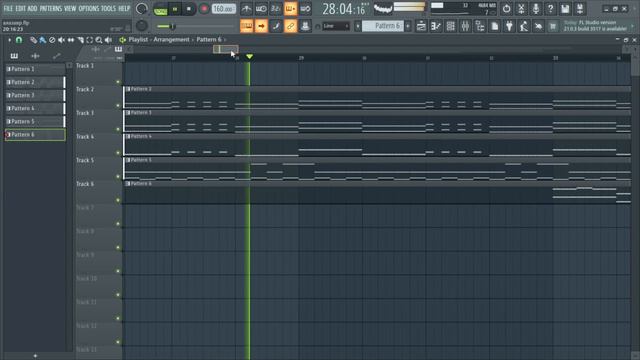Click the arrow left of Pattern 6 selector
This screenshot has height=360, width=640.
(x=358, y=26)
